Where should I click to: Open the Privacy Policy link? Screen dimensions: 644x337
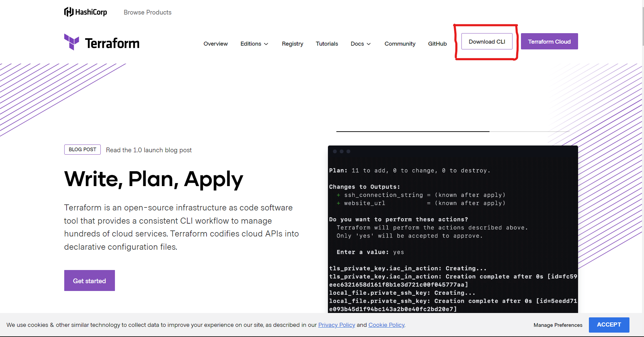(336, 325)
